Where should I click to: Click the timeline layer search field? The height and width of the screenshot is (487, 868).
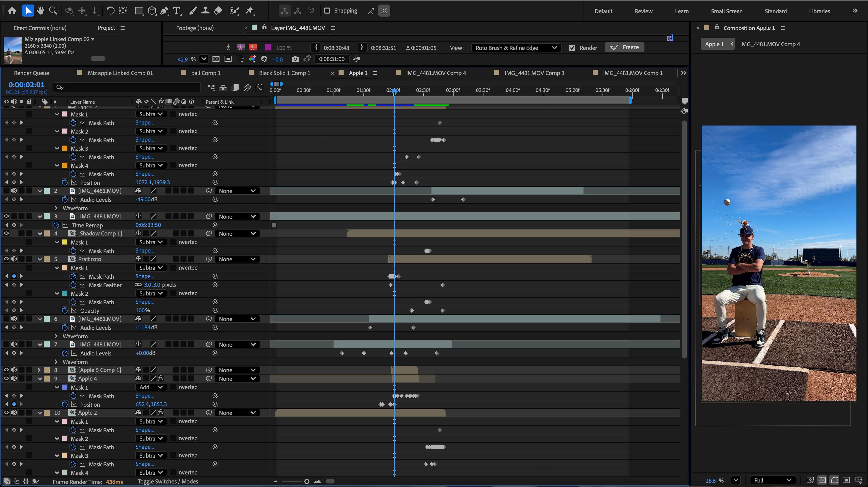coord(128,88)
